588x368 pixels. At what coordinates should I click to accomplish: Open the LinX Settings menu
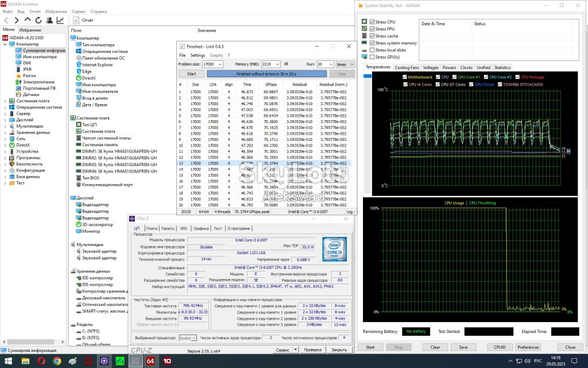(x=198, y=55)
